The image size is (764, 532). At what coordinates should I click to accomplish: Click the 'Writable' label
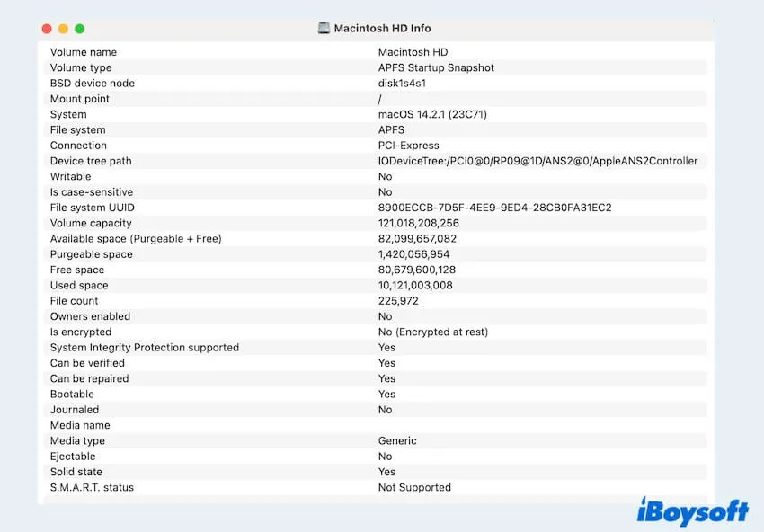click(x=71, y=176)
